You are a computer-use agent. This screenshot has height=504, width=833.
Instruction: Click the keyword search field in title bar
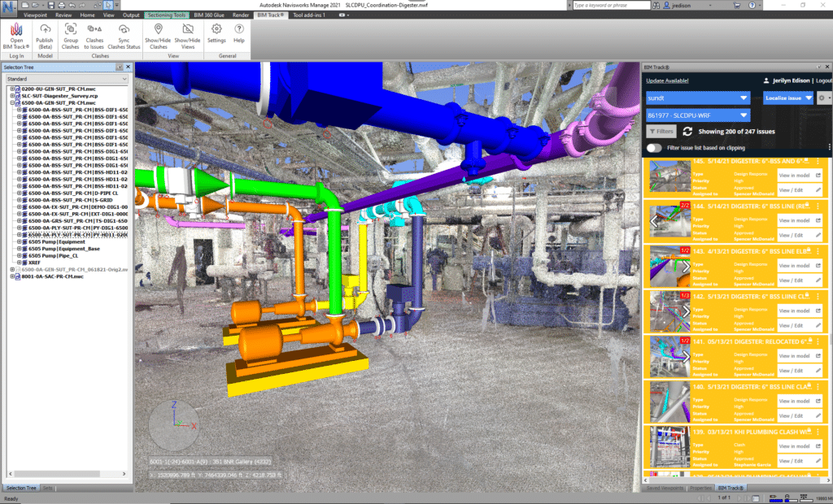pos(612,6)
